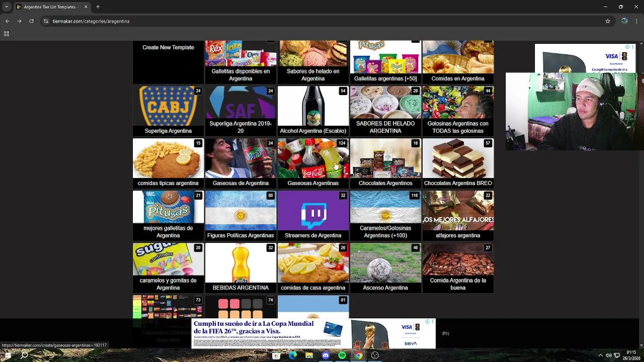The width and height of the screenshot is (644, 362).
Task: Open Windows taskbar search
Action: (x=24, y=355)
